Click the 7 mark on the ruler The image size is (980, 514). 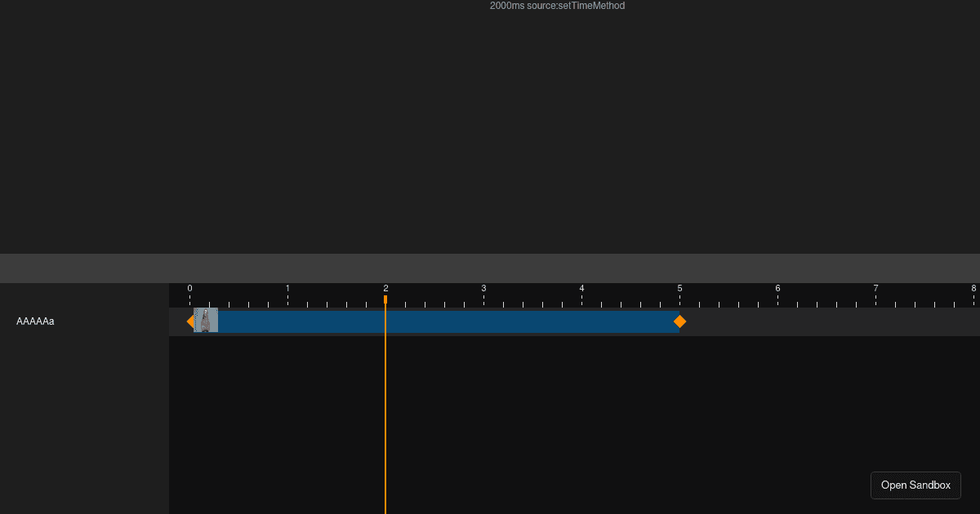875,288
